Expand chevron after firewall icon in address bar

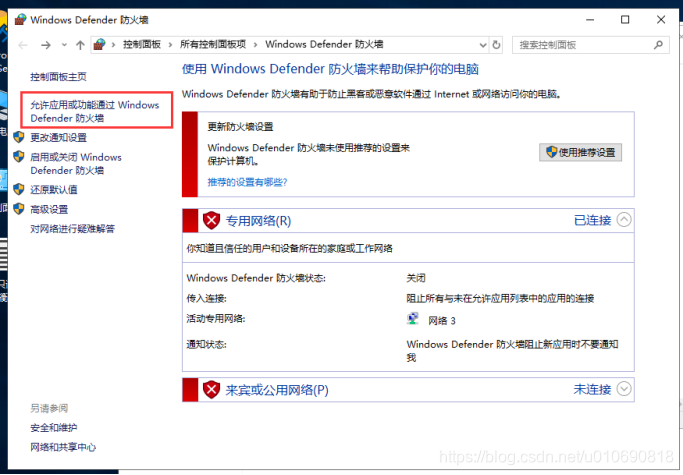point(113,45)
